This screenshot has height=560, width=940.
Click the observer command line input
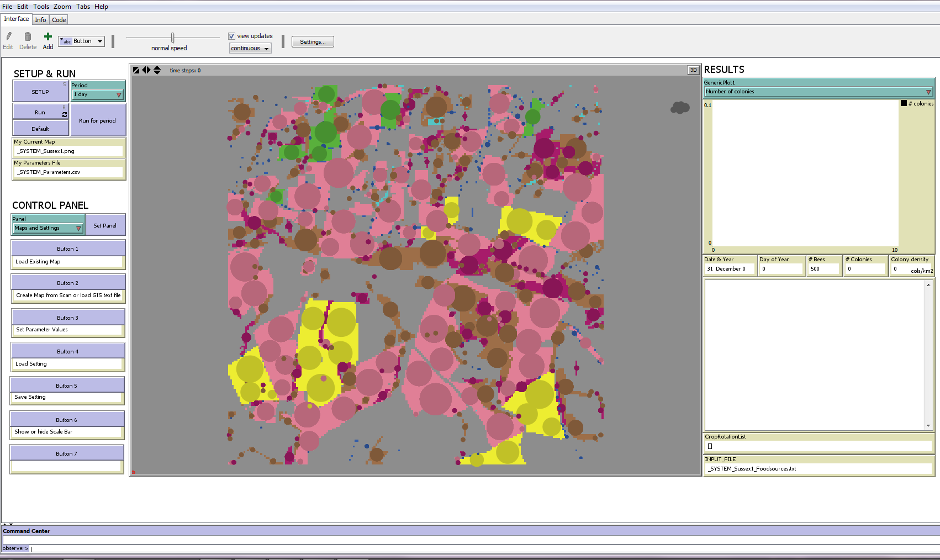pos(484,548)
